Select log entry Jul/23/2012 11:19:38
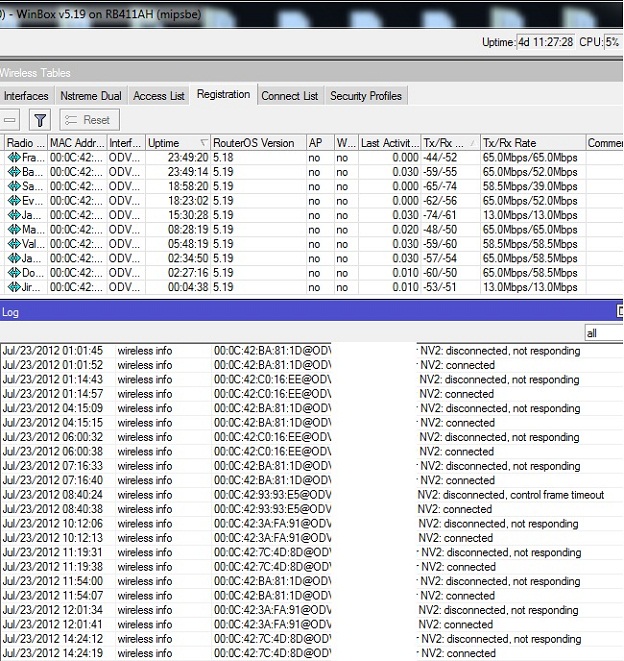624x661 pixels. point(312,567)
